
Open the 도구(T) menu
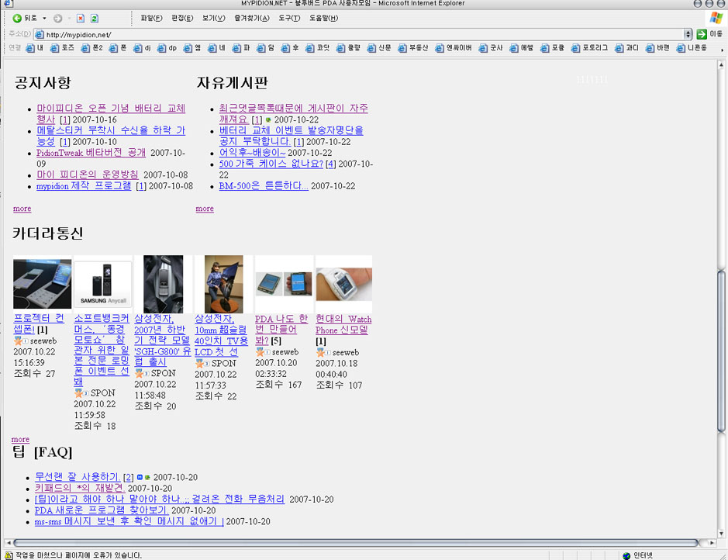tap(291, 18)
